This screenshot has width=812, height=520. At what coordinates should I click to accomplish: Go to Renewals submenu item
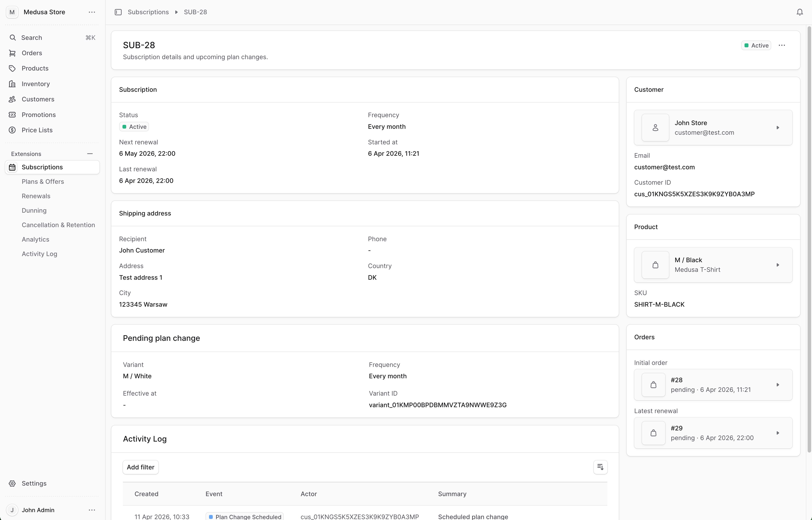point(36,196)
